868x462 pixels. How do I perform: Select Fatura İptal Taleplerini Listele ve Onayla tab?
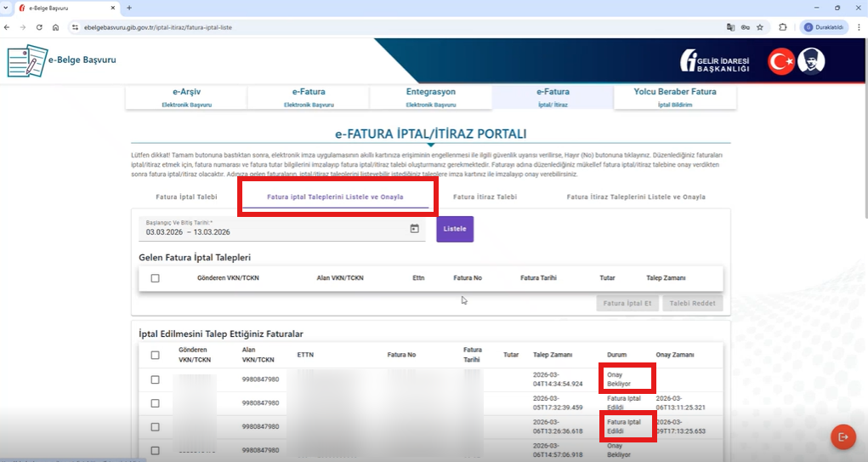click(x=336, y=197)
